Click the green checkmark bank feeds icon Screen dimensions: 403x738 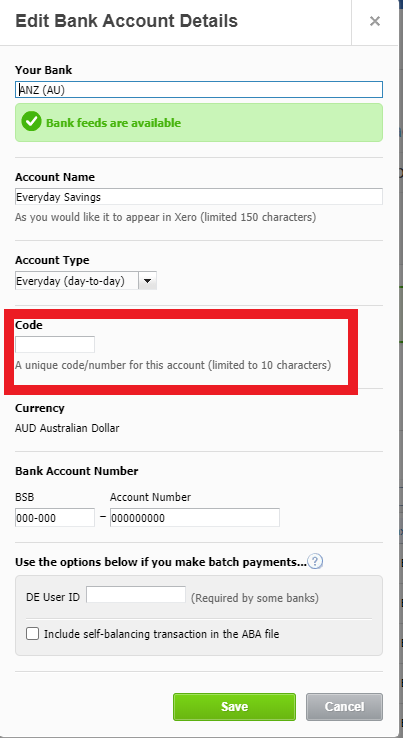click(32, 122)
